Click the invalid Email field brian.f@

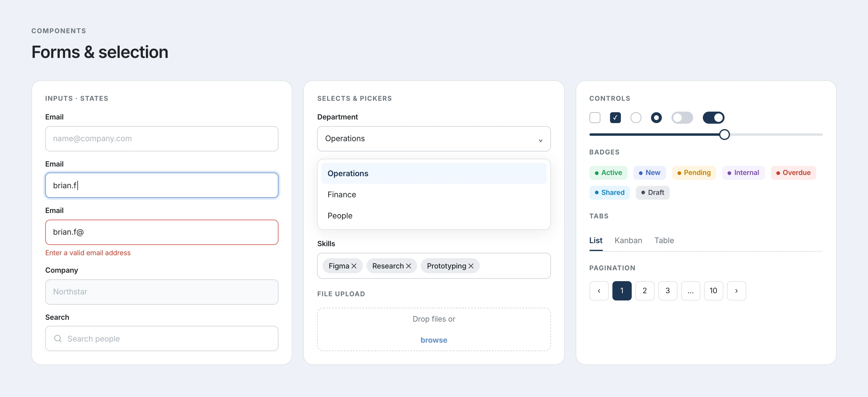(162, 232)
